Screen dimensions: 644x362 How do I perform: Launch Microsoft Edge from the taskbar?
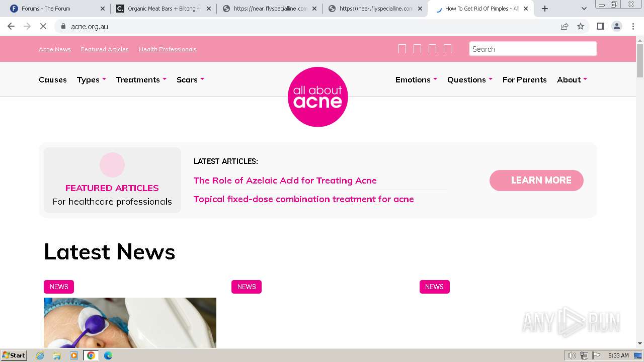click(x=108, y=355)
